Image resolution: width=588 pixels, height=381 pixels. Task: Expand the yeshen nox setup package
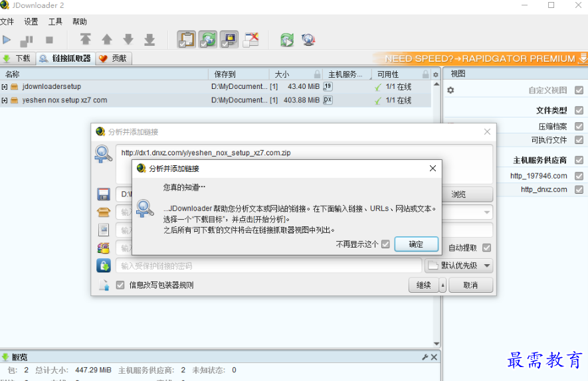pos(5,100)
